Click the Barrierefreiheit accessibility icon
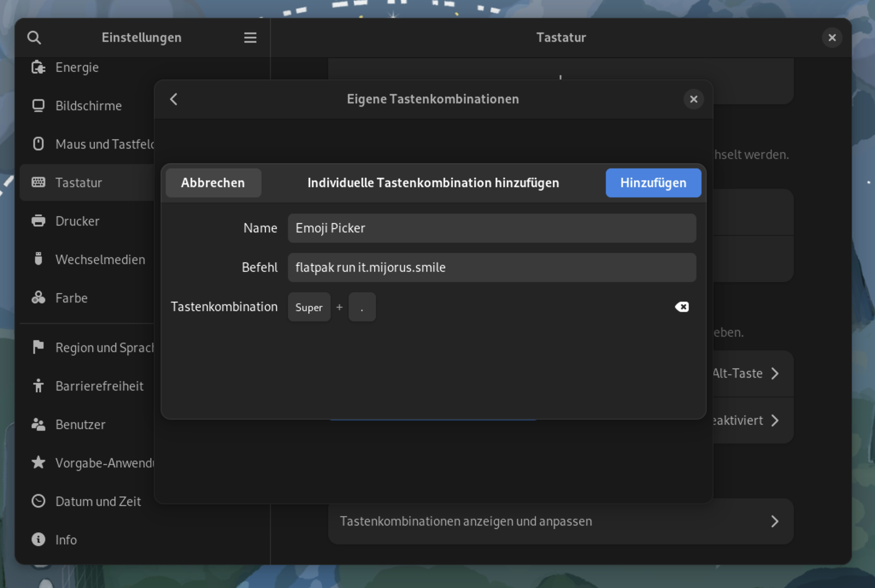This screenshot has width=875, height=588. click(38, 386)
